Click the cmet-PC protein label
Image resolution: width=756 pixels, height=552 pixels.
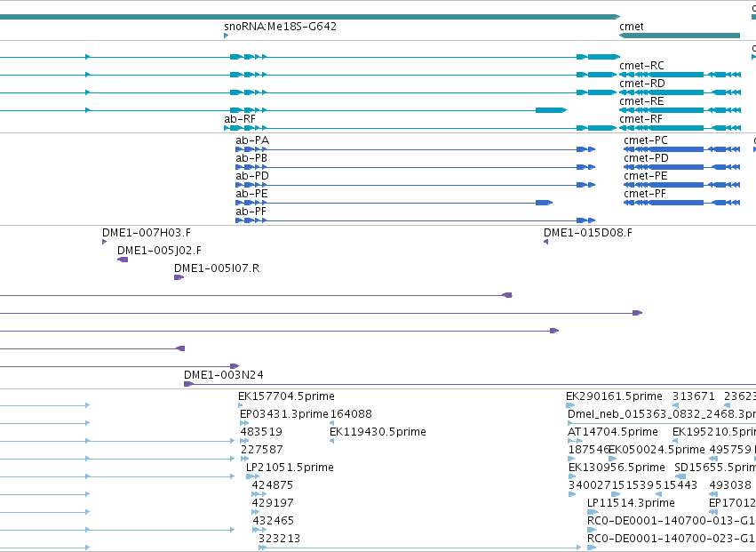[646, 140]
